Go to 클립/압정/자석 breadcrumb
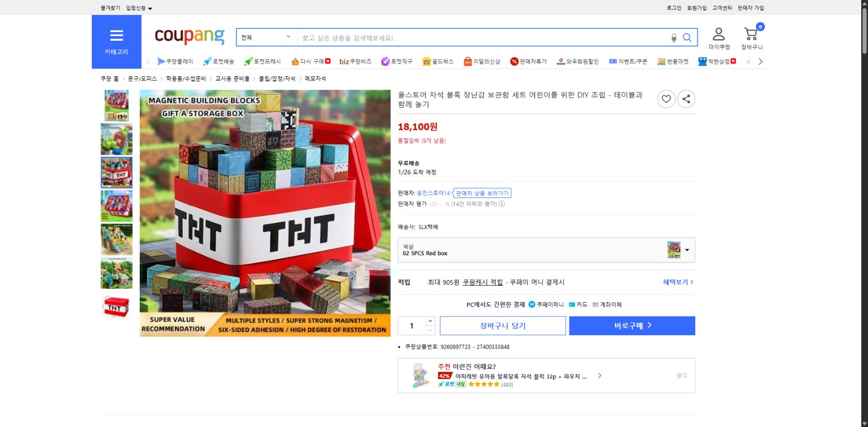The height and width of the screenshot is (427, 868). tap(277, 78)
